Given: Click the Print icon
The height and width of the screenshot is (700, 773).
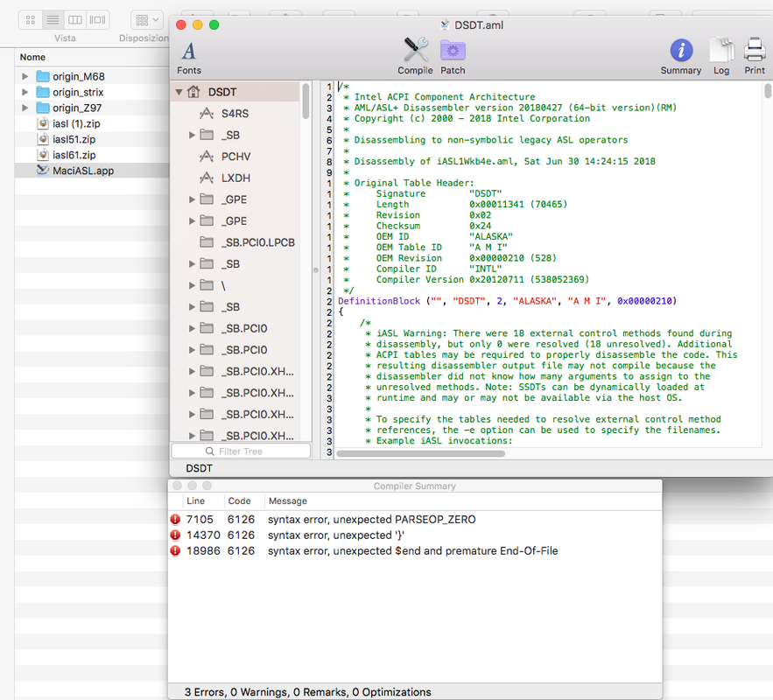Looking at the screenshot, I should [x=755, y=56].
